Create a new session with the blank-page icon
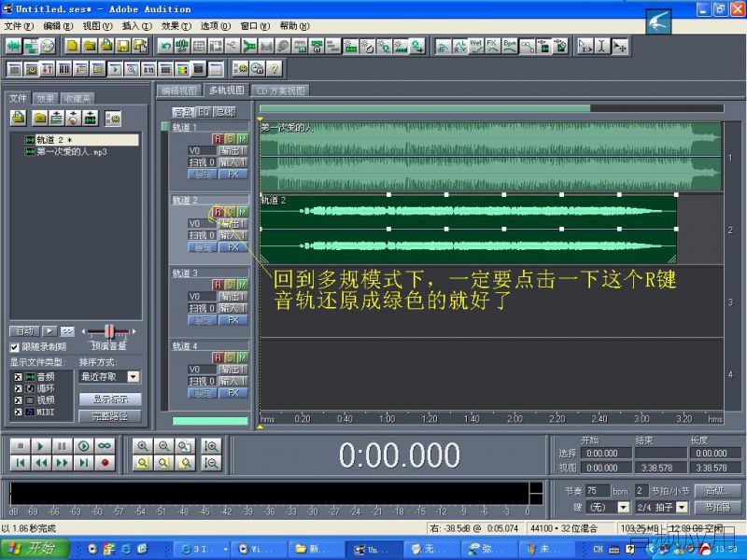 pyautogui.click(x=73, y=46)
